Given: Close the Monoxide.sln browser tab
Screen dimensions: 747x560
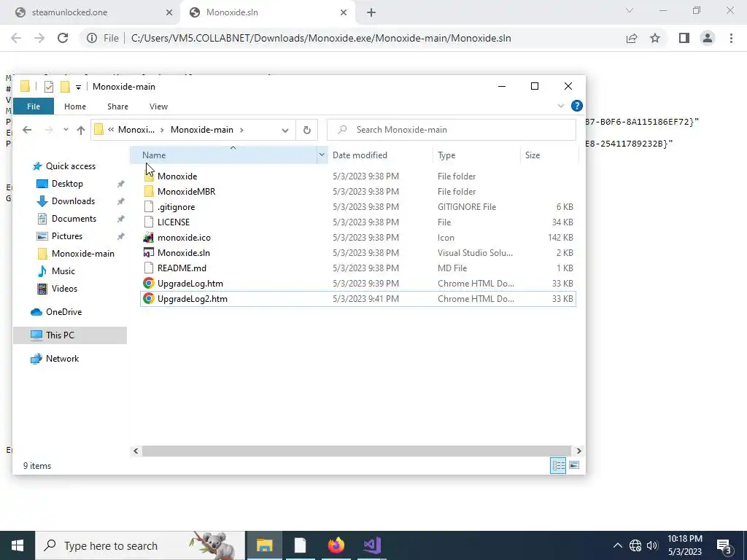Looking at the screenshot, I should coord(344,12).
